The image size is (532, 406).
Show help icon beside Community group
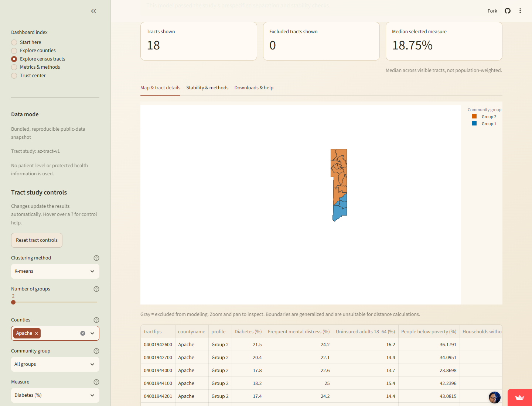(x=96, y=351)
